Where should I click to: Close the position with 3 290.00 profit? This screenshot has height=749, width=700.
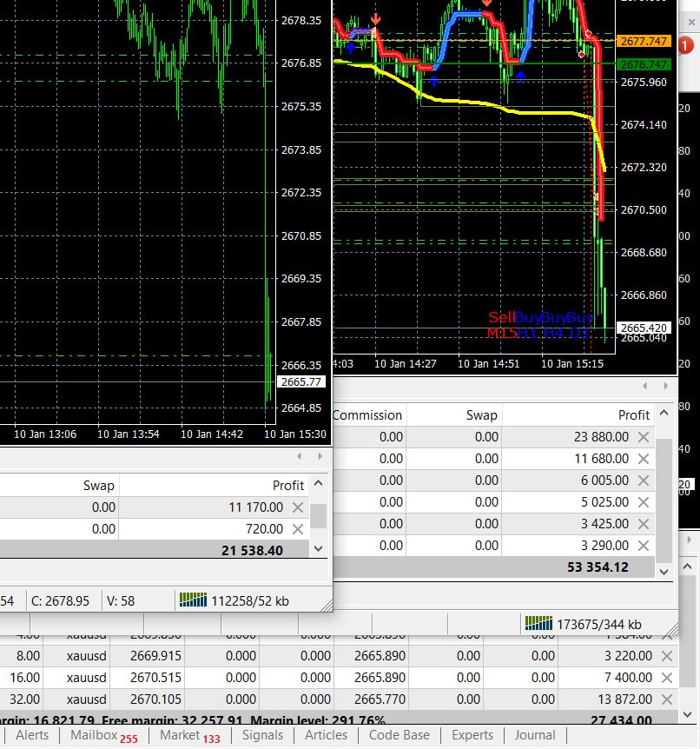click(x=644, y=546)
